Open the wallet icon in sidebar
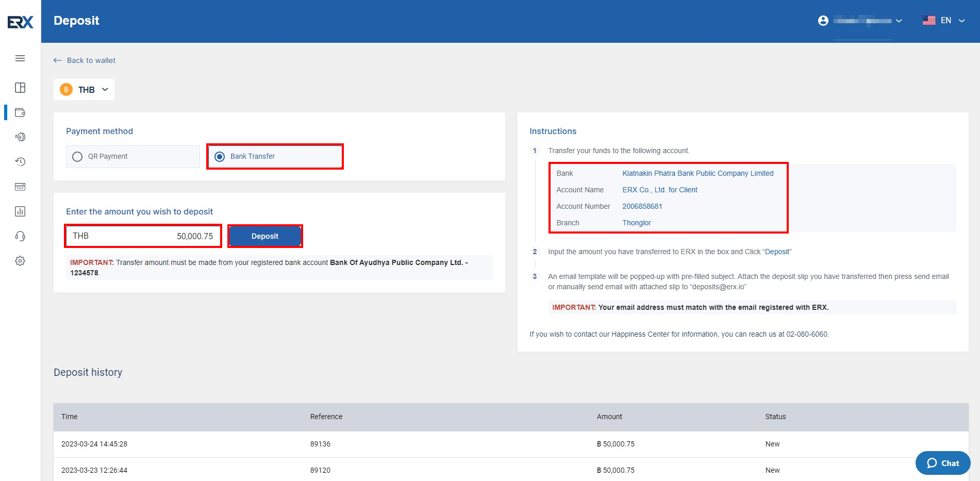This screenshot has height=481, width=980. click(20, 112)
